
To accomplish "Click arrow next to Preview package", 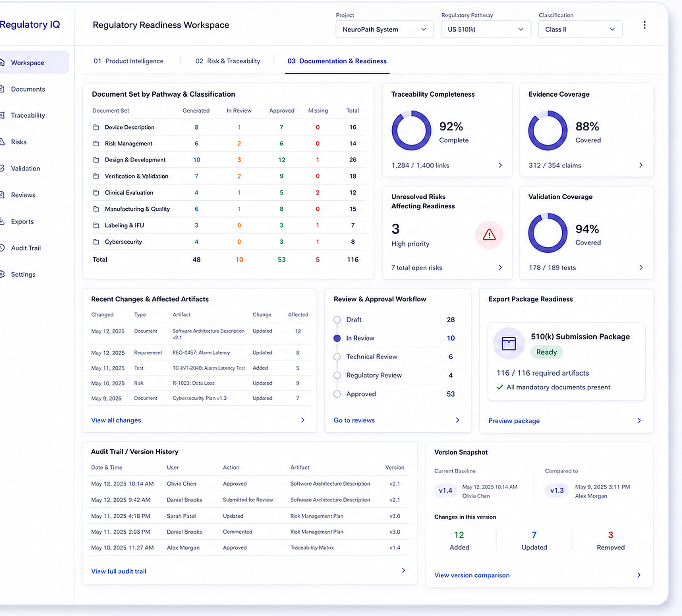I will [x=639, y=421].
